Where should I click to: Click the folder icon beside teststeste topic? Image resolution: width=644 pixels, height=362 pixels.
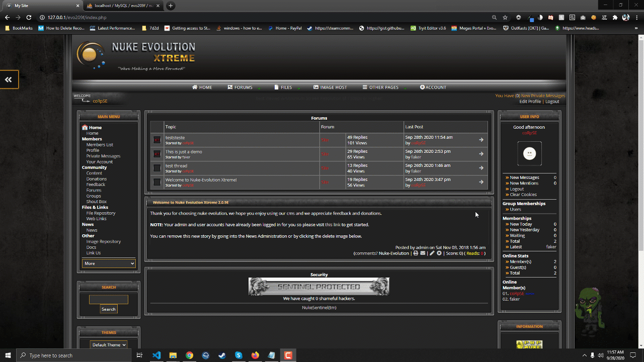pos(157,140)
